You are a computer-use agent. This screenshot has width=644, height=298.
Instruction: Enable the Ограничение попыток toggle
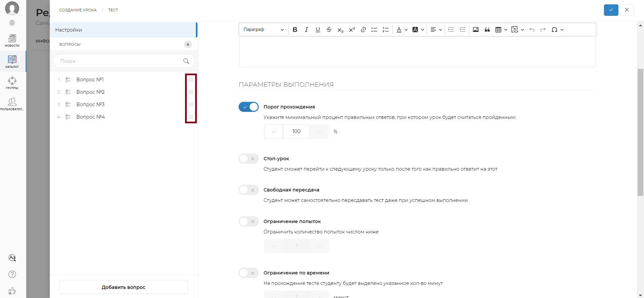(x=249, y=221)
